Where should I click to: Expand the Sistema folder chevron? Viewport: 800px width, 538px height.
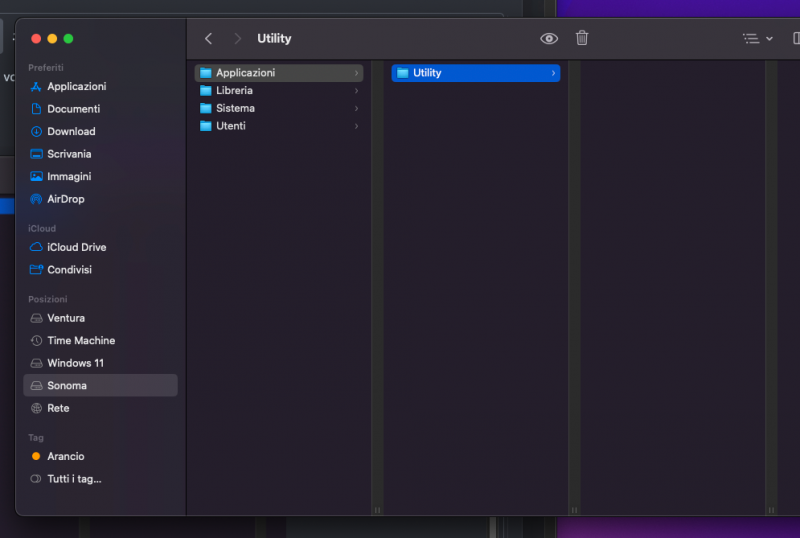pyautogui.click(x=356, y=109)
